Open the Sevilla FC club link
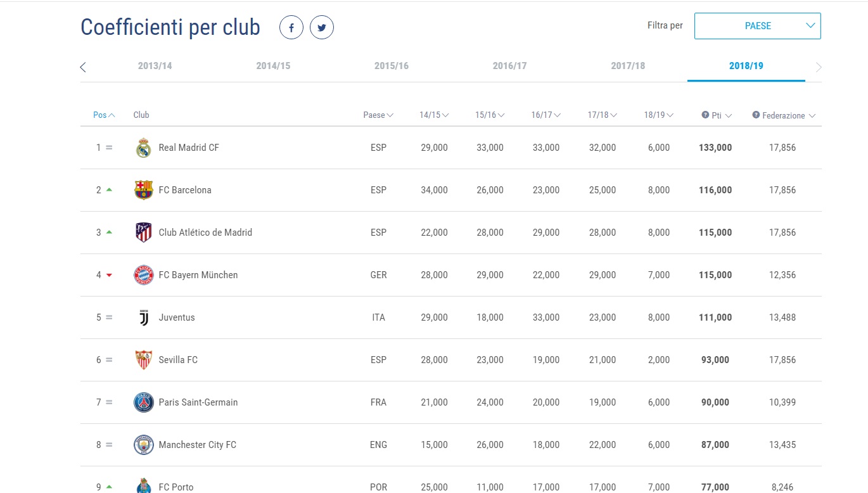868x493 pixels. 178,360
